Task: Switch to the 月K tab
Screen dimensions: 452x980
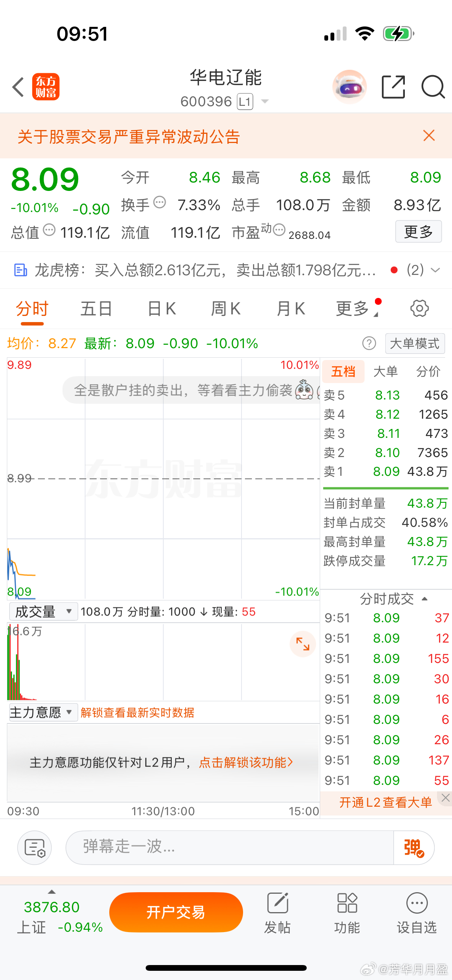Action: tap(291, 309)
